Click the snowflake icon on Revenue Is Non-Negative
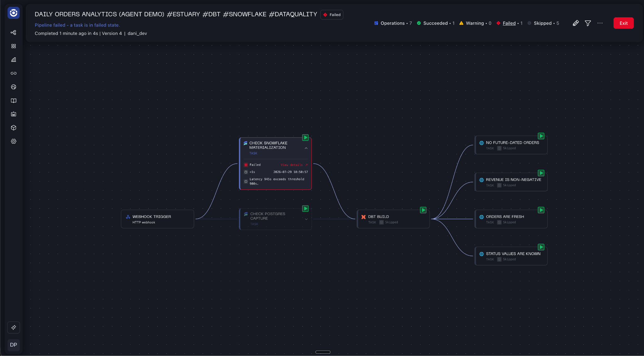644x356 pixels. [481, 180]
